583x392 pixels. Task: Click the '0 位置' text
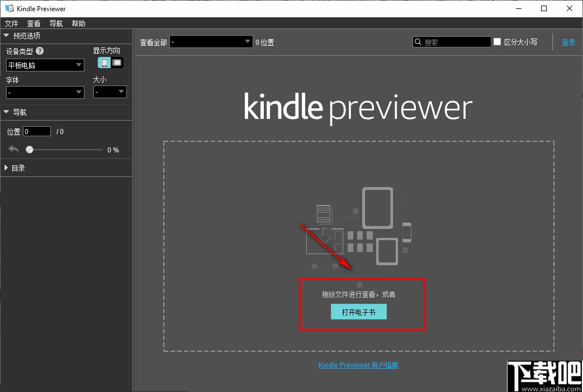265,42
